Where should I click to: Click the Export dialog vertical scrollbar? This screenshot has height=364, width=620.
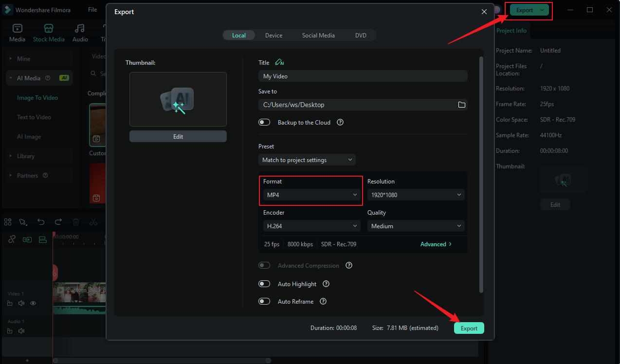481,175
